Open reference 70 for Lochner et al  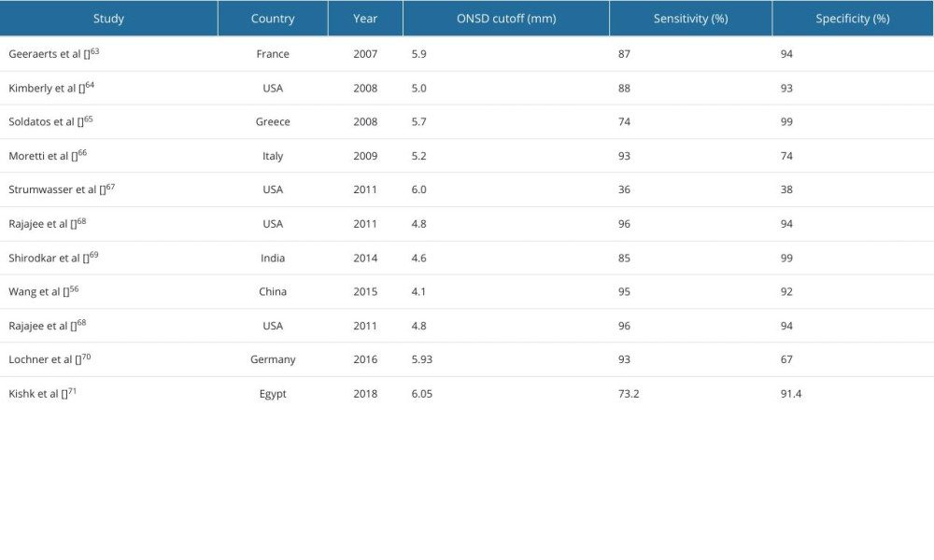[86, 357]
